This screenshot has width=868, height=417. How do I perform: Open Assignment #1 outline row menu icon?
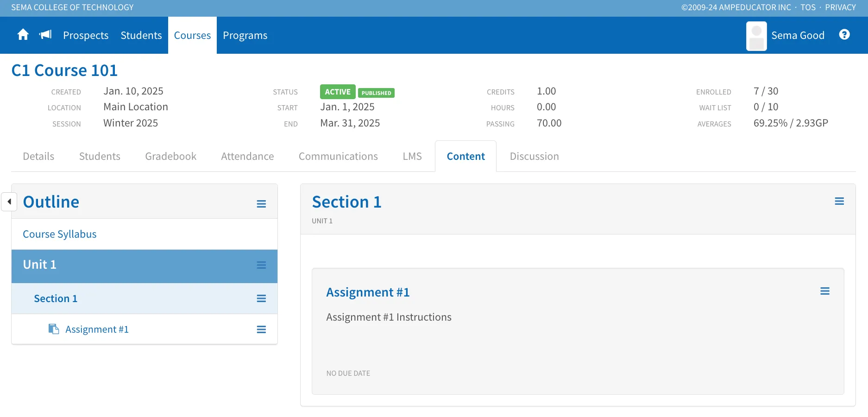click(x=261, y=329)
